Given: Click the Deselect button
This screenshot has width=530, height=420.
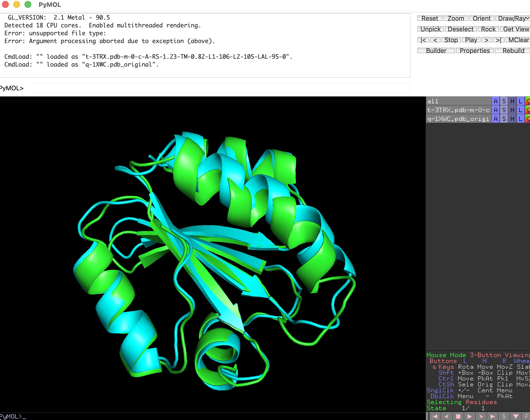Looking at the screenshot, I should point(461,29).
